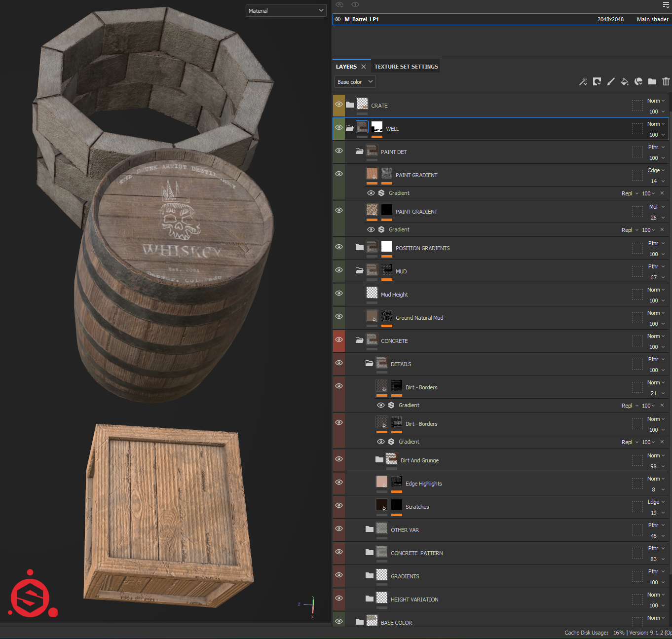This screenshot has height=639, width=672.
Task: Close the LAYERS tab
Action: 364,67
